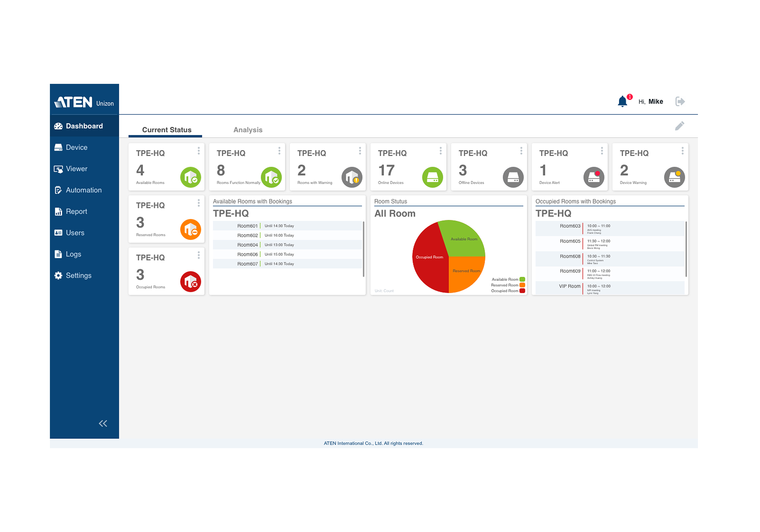The width and height of the screenshot is (760, 532).
Task: Open the Offline Devices card options menu
Action: click(521, 151)
